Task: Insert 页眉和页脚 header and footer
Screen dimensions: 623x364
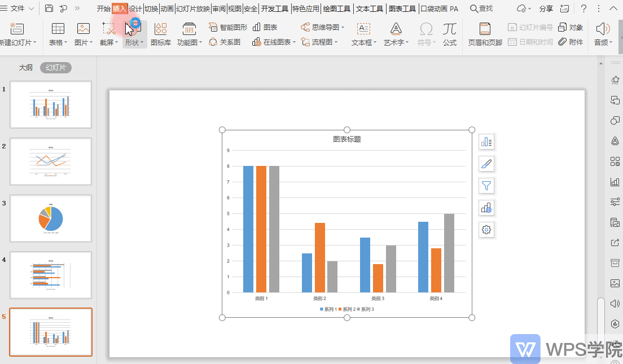Action: (485, 34)
